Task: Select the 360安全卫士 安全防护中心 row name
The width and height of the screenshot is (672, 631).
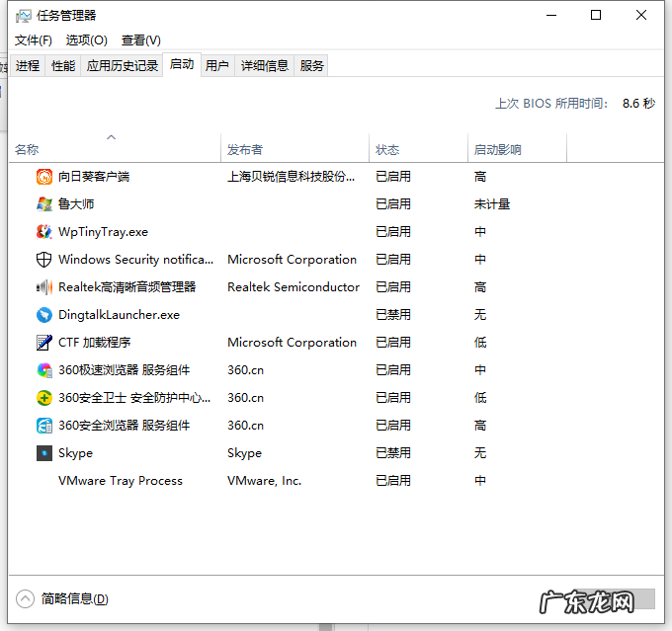Action: (134, 398)
